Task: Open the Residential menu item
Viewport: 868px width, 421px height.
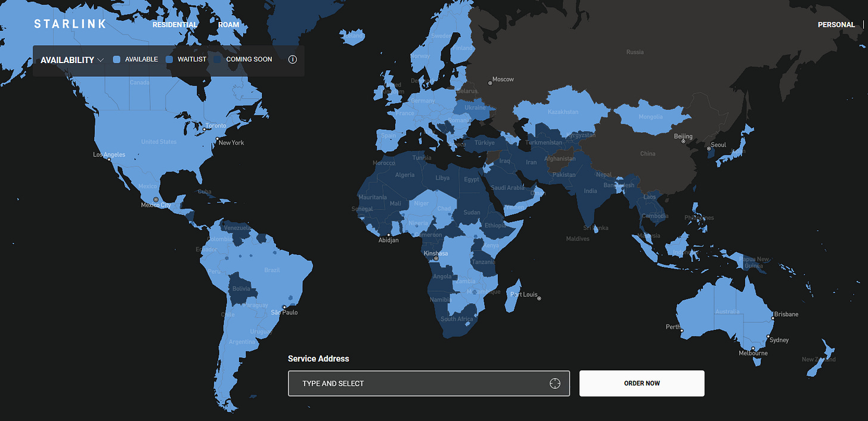Action: coord(175,25)
